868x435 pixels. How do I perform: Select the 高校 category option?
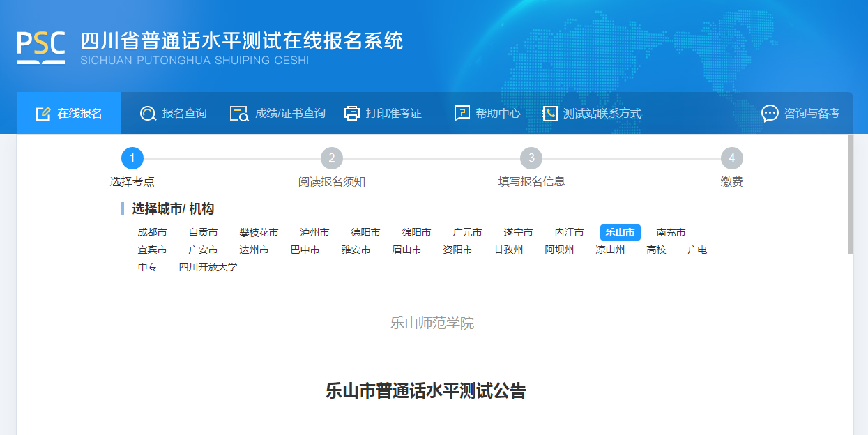coord(656,250)
